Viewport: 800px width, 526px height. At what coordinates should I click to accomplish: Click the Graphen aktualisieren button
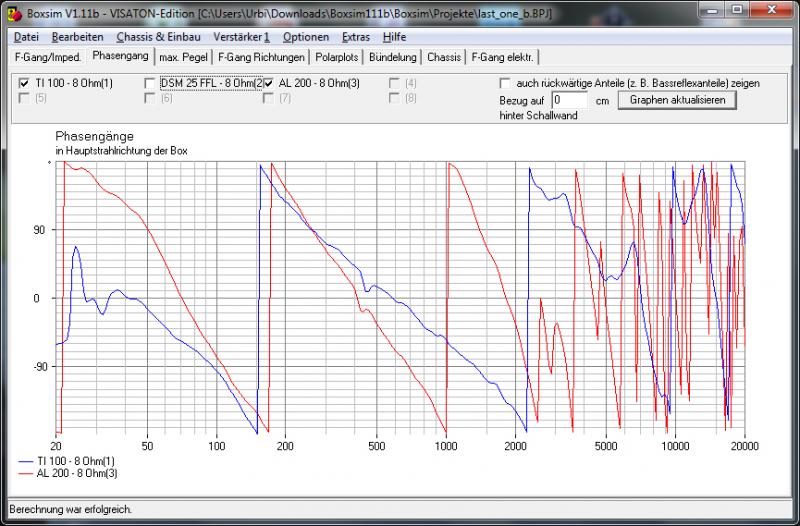point(677,100)
